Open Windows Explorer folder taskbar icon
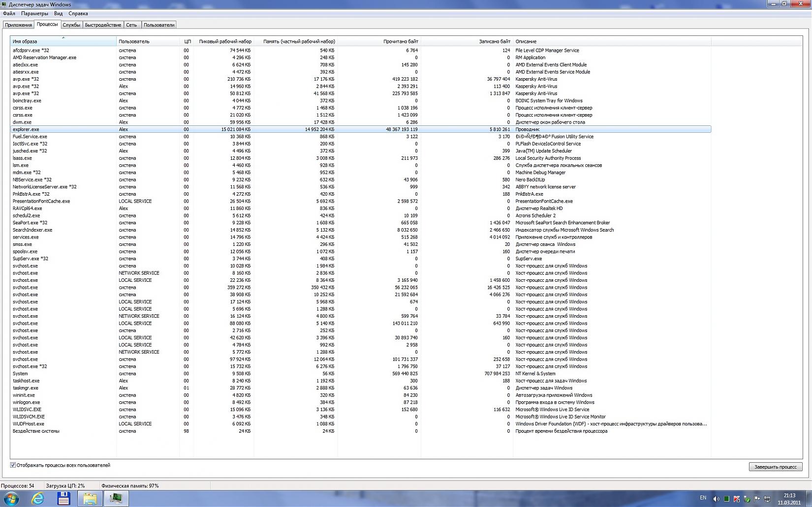The image size is (812, 507). (x=90, y=499)
